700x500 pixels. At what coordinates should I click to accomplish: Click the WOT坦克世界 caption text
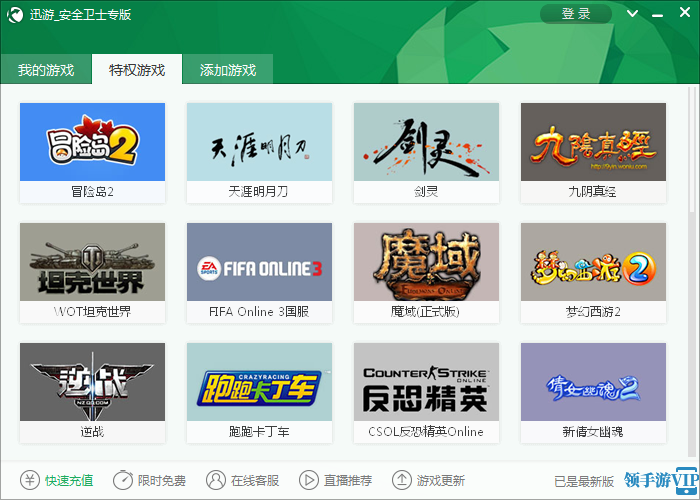point(92,312)
